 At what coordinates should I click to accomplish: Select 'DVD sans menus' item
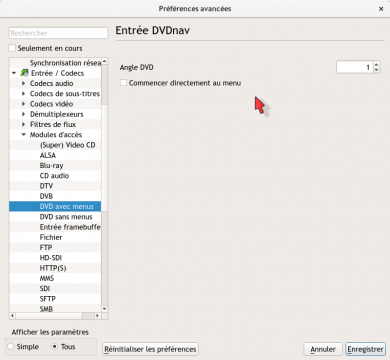tap(55, 217)
